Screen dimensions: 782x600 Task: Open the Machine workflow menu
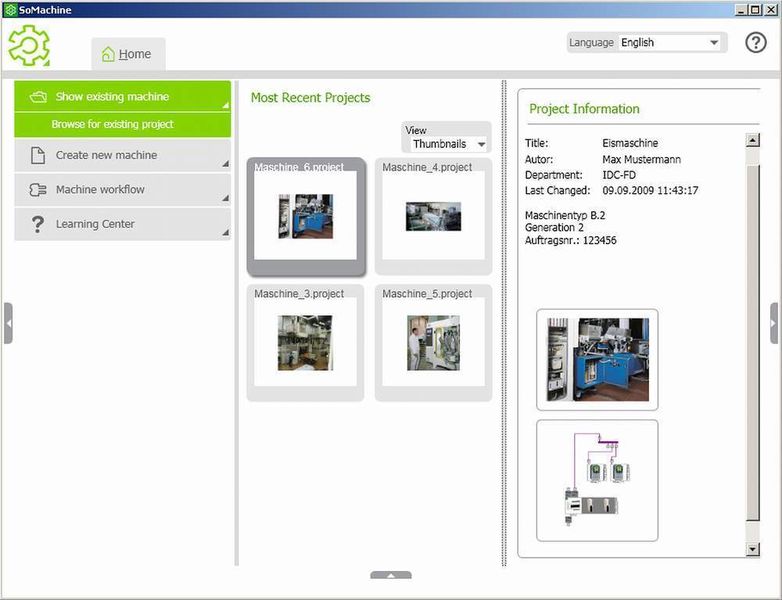(122, 190)
